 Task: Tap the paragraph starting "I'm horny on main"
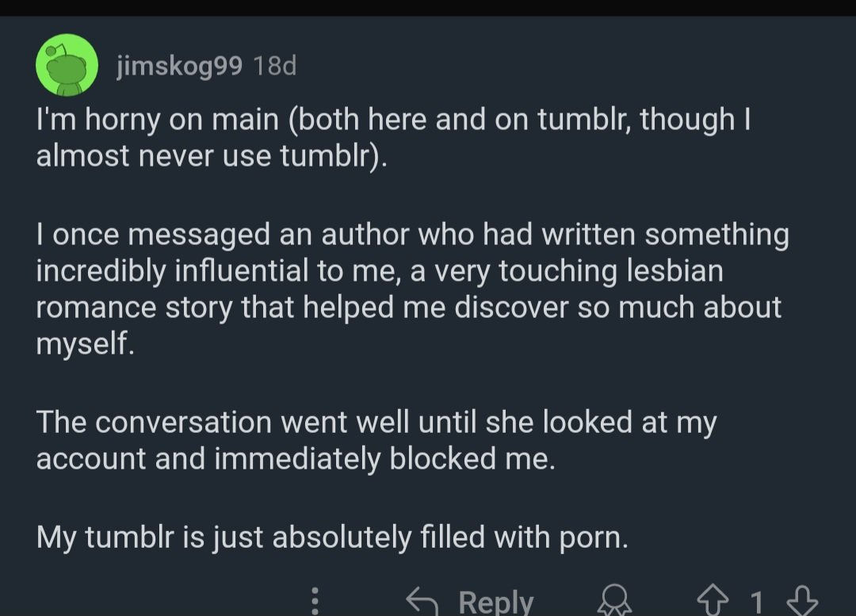click(392, 136)
